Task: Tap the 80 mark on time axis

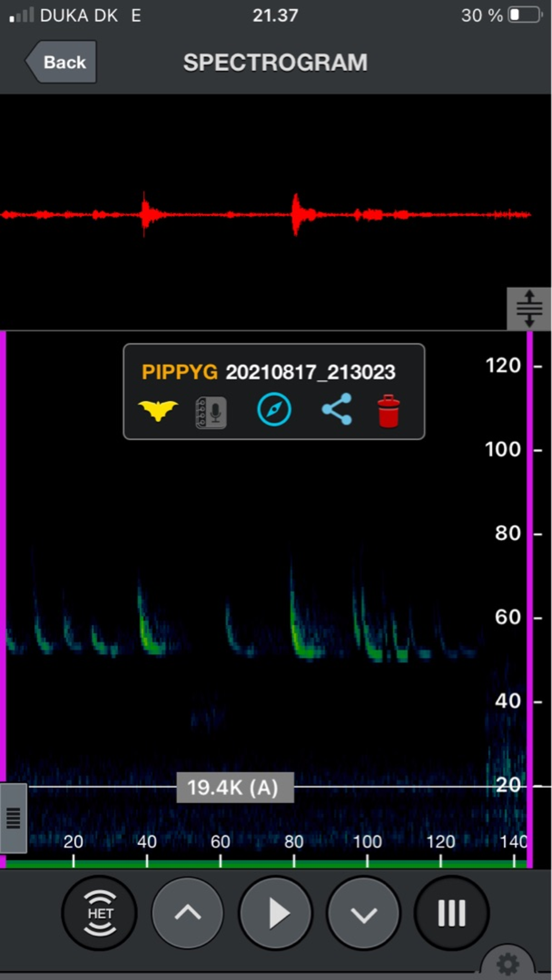Action: [294, 842]
